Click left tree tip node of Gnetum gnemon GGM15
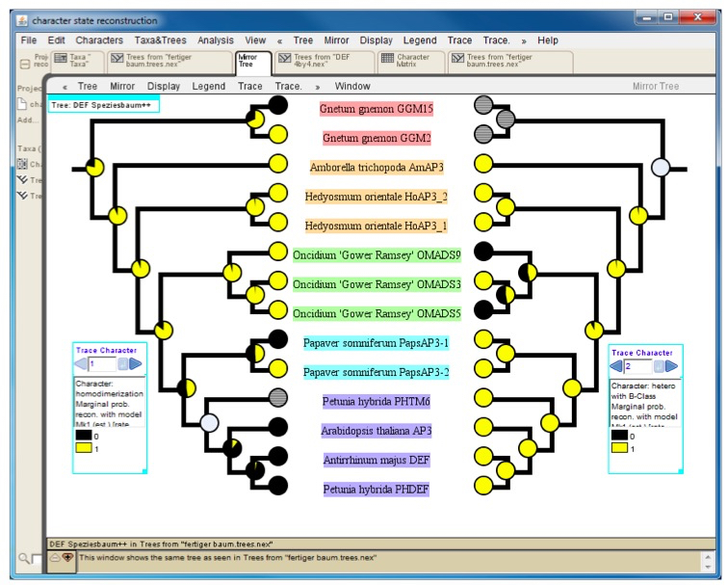 277,104
